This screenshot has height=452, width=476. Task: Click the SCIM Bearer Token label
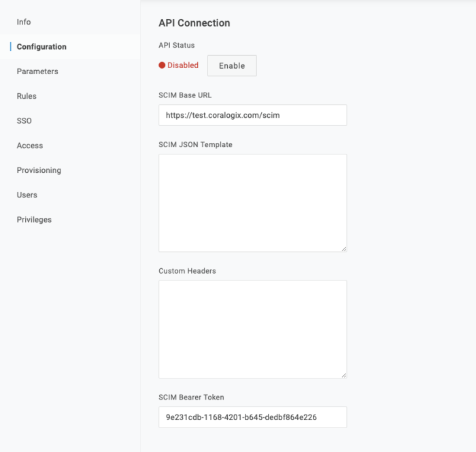tap(191, 398)
